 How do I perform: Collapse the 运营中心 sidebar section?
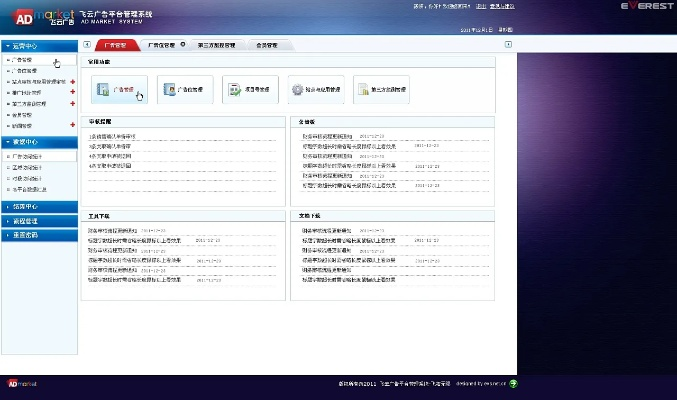coord(38,47)
